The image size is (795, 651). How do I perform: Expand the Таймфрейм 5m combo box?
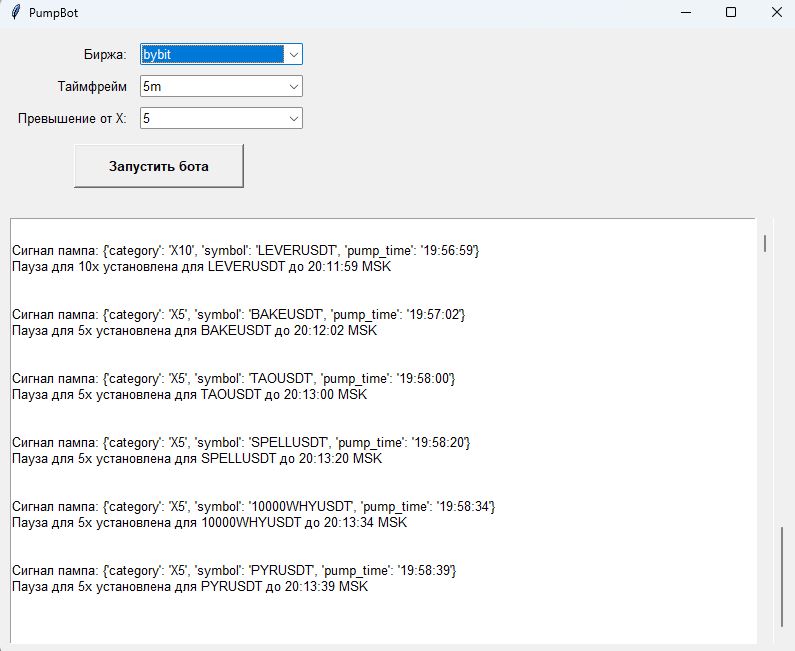point(294,87)
